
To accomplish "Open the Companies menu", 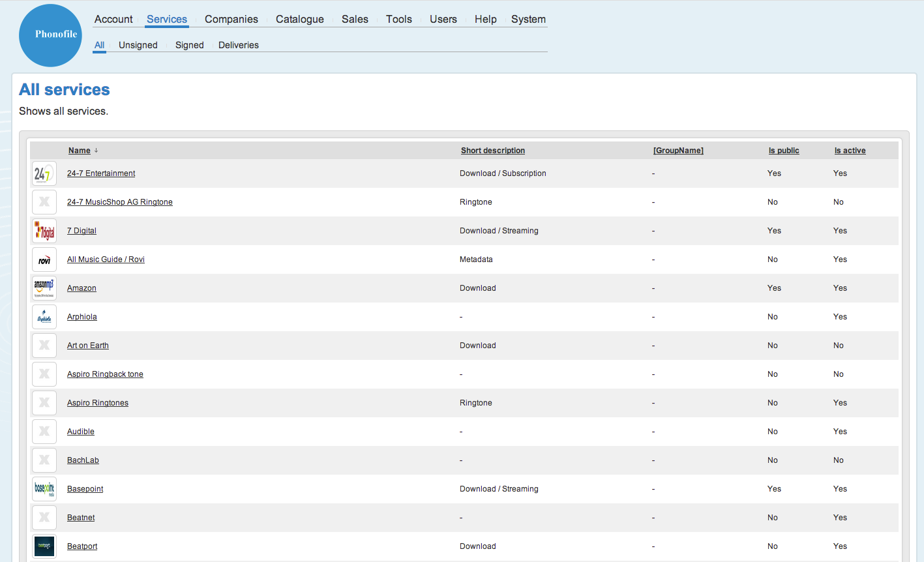I will click(231, 20).
